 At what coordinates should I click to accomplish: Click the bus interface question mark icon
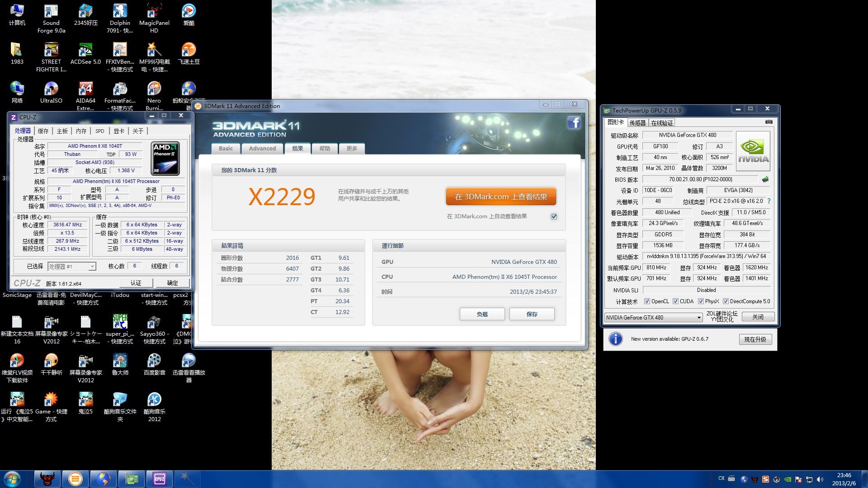click(769, 201)
